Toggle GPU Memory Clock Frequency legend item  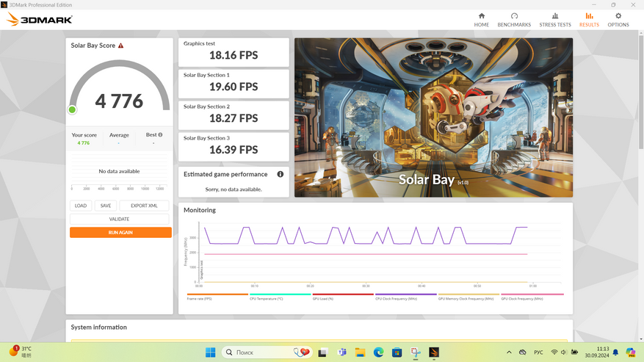(x=468, y=297)
